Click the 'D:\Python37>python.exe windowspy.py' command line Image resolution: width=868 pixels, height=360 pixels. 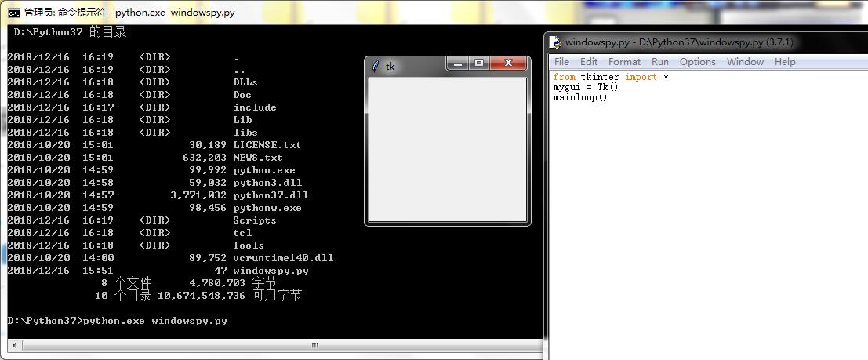(118, 322)
